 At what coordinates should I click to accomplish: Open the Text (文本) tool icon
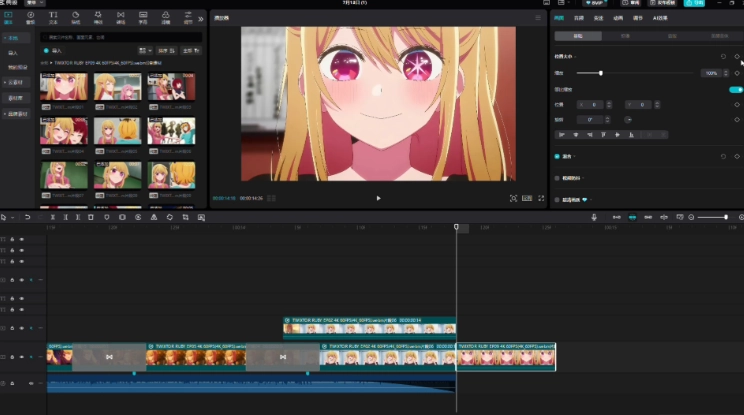coord(53,17)
